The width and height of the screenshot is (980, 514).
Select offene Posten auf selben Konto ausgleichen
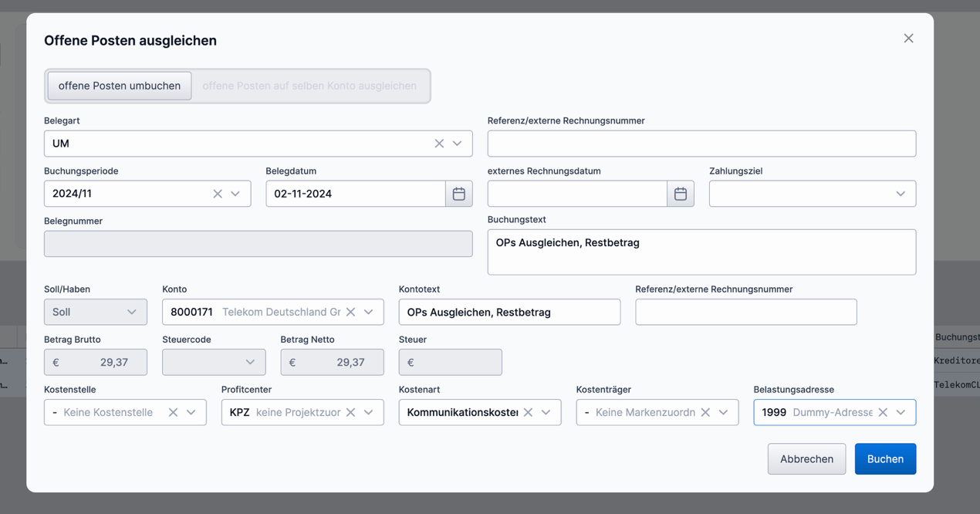click(312, 86)
